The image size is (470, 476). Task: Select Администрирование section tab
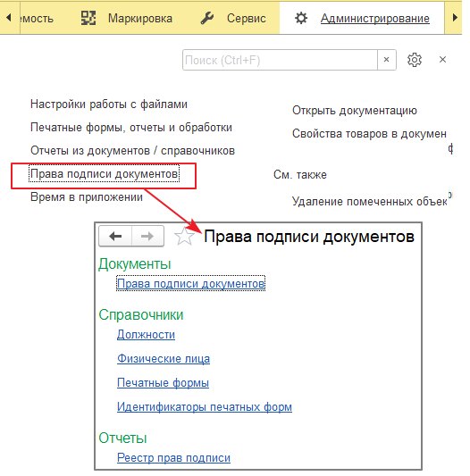(362, 18)
